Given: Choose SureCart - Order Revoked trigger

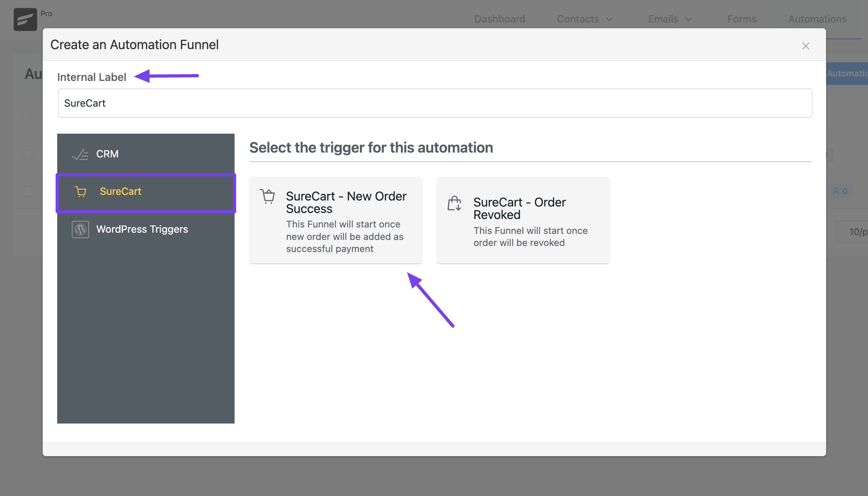Looking at the screenshot, I should [523, 220].
